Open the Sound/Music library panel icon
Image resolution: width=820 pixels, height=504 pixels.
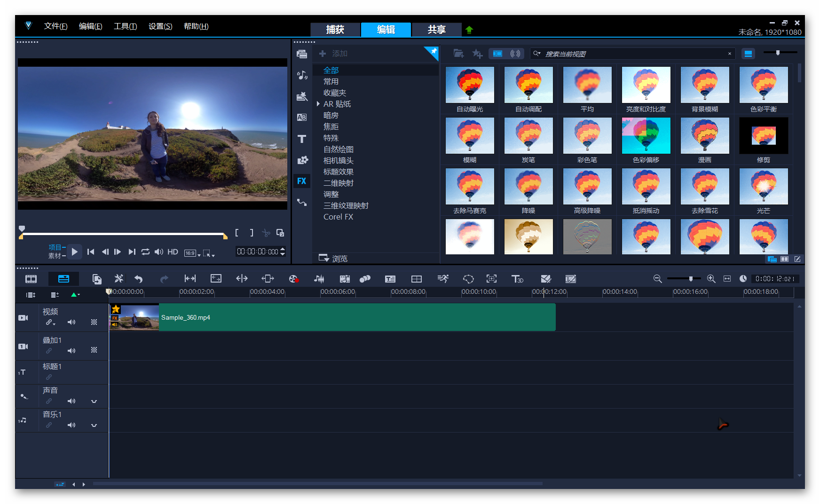(x=302, y=75)
